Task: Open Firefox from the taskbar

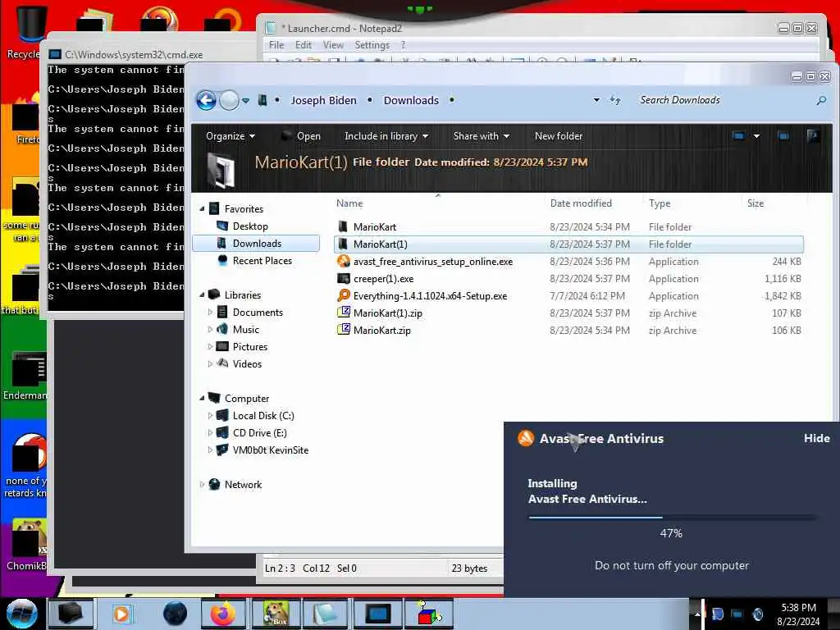Action: pyautogui.click(x=222, y=614)
